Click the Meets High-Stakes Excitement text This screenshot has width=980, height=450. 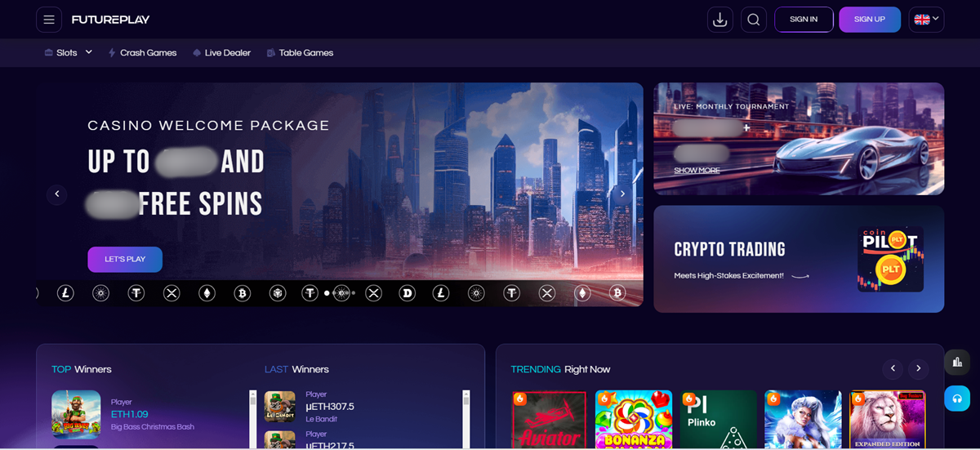tap(729, 275)
